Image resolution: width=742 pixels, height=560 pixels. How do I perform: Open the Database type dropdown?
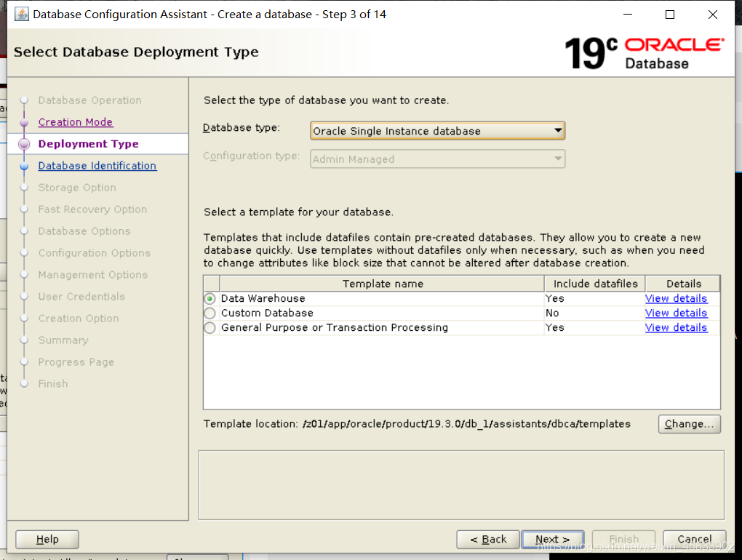[437, 130]
